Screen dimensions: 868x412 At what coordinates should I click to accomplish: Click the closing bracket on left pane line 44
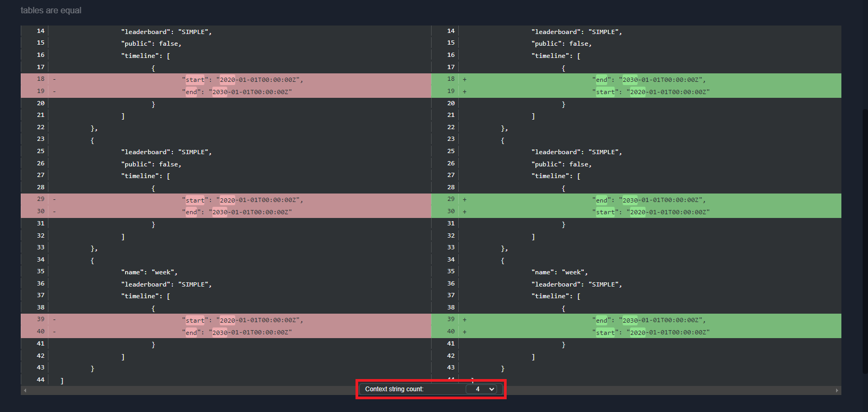pyautogui.click(x=62, y=381)
